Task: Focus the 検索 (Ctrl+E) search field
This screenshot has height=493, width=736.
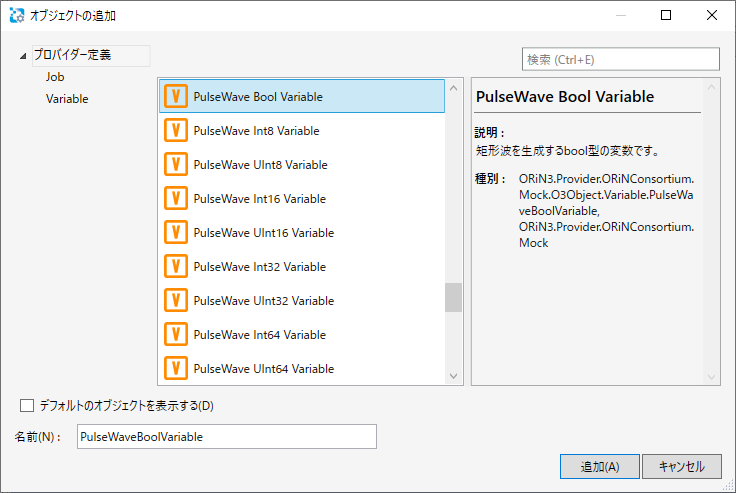Action: tap(621, 59)
